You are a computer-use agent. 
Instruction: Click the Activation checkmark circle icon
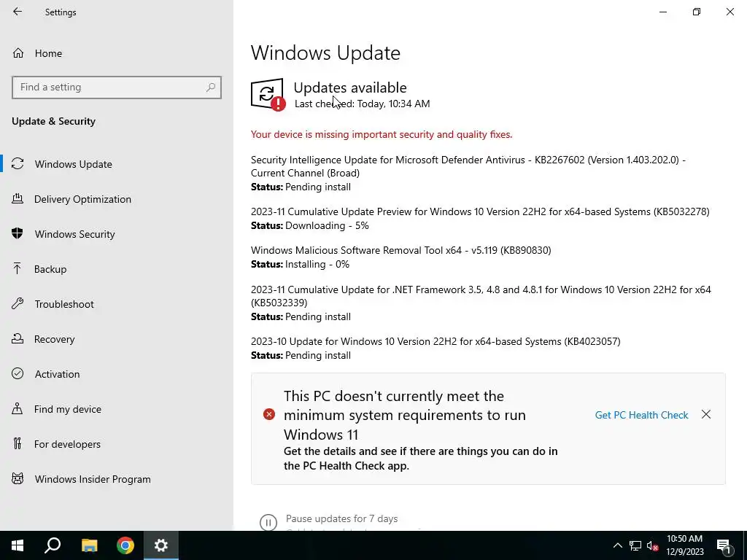[18, 373]
